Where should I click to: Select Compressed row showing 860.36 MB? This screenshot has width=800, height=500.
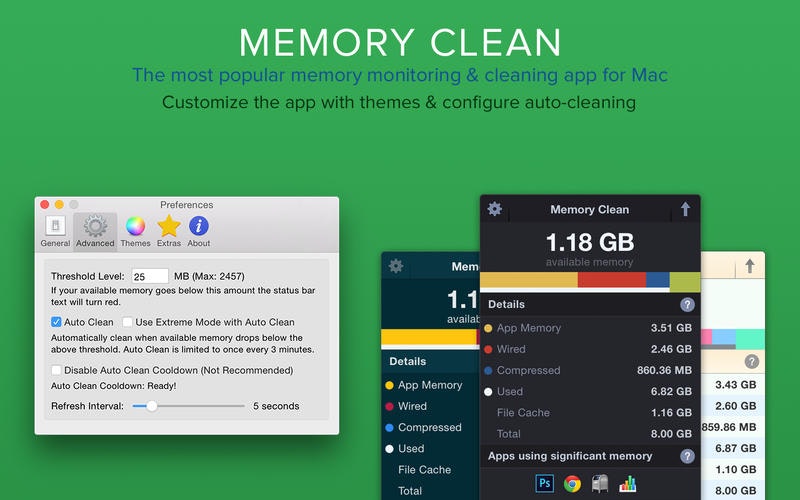(x=590, y=370)
